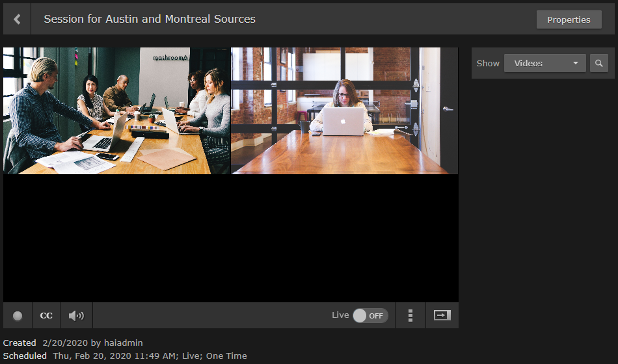Screen dimensions: 618x364
Task: Click the Scheduled date and time text
Action: (150, 356)
